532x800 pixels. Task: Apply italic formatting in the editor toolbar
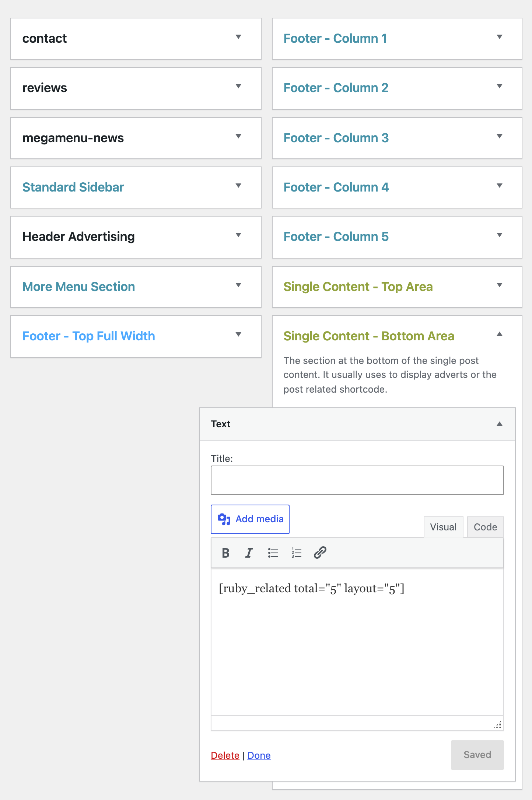[x=249, y=553]
